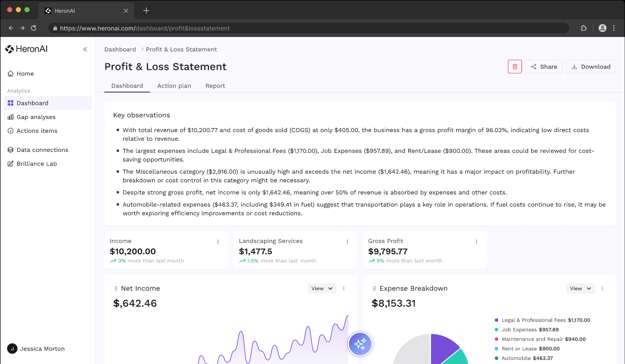Click the Gap analyses bar-chart icon
Screen dimensions: 625x364
click(x=11, y=117)
